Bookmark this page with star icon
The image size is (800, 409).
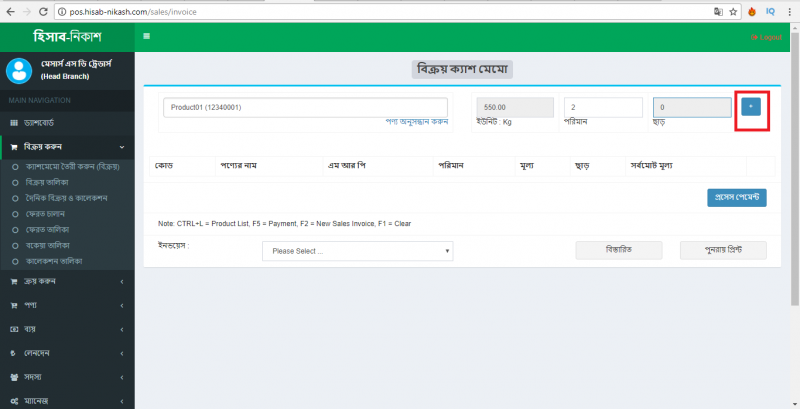point(733,12)
